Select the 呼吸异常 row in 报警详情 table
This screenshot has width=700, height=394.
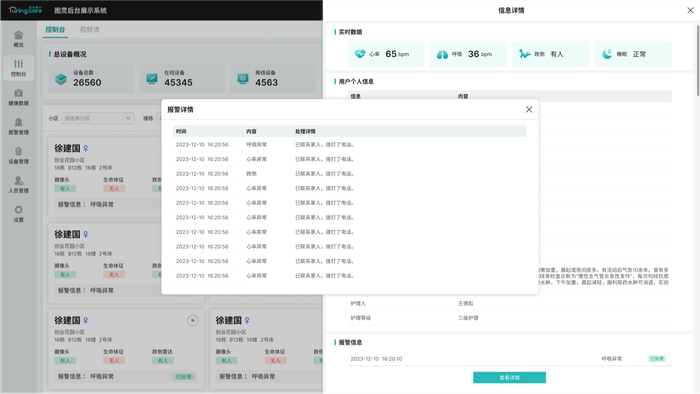(351, 145)
